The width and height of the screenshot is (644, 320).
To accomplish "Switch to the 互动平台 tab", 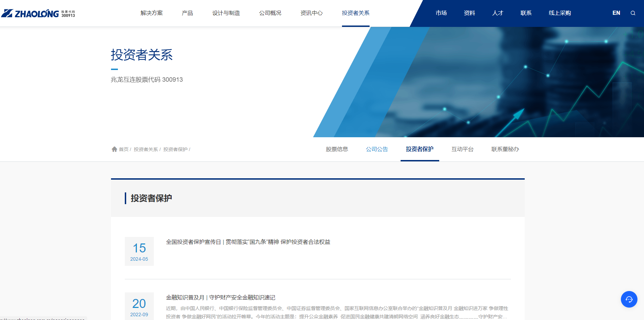I will (462, 149).
